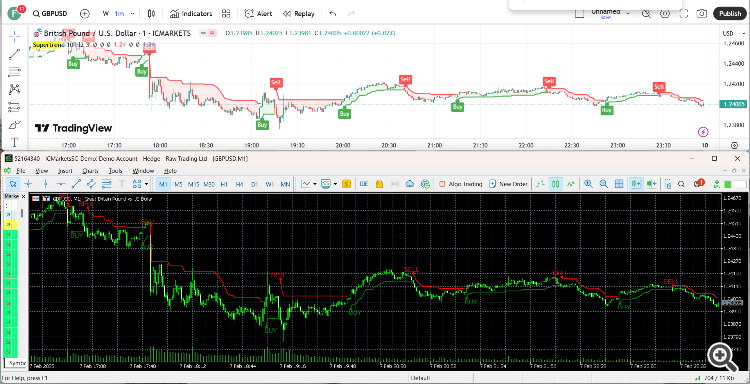Redo the last TradingView action

point(352,13)
